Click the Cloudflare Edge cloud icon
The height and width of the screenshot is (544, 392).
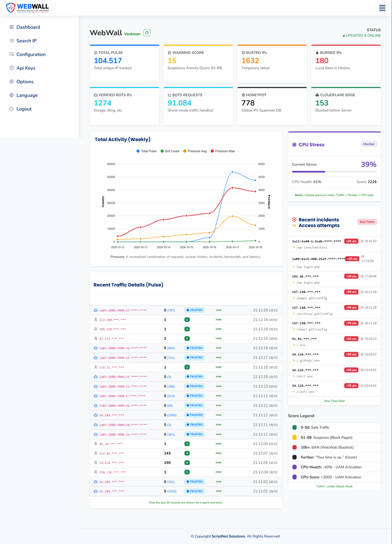point(317,95)
